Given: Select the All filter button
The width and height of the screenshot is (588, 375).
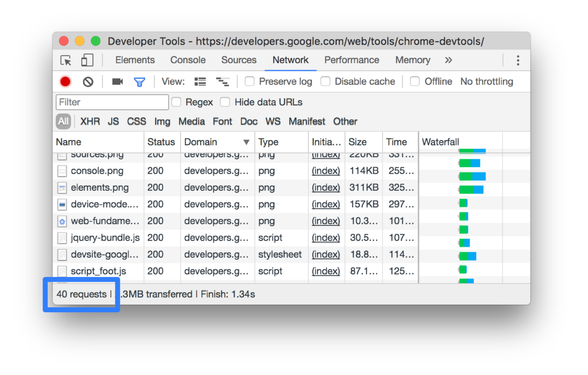Looking at the screenshot, I should pyautogui.click(x=63, y=121).
